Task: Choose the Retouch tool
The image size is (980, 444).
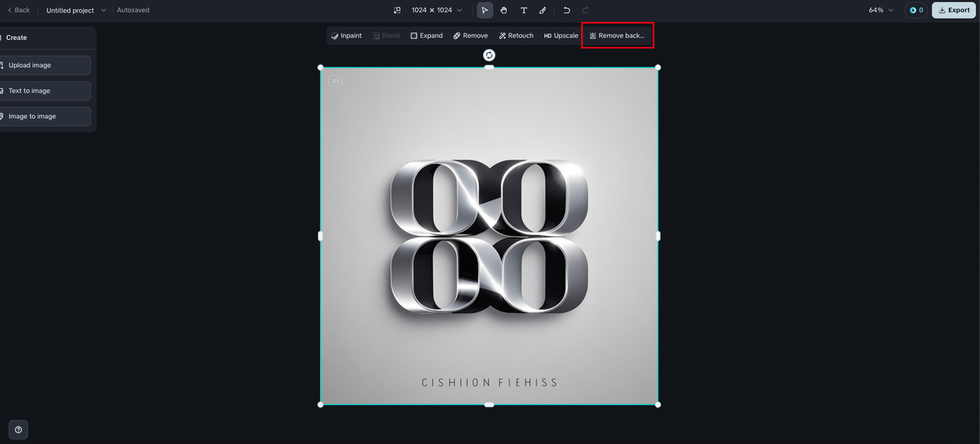Action: (x=516, y=35)
